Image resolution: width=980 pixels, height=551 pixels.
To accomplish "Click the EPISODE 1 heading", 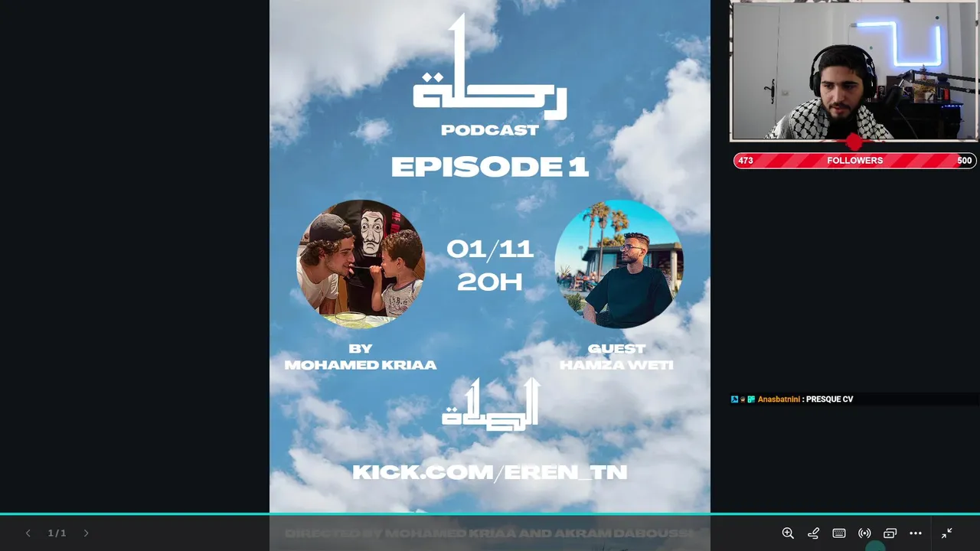I will 490,167.
